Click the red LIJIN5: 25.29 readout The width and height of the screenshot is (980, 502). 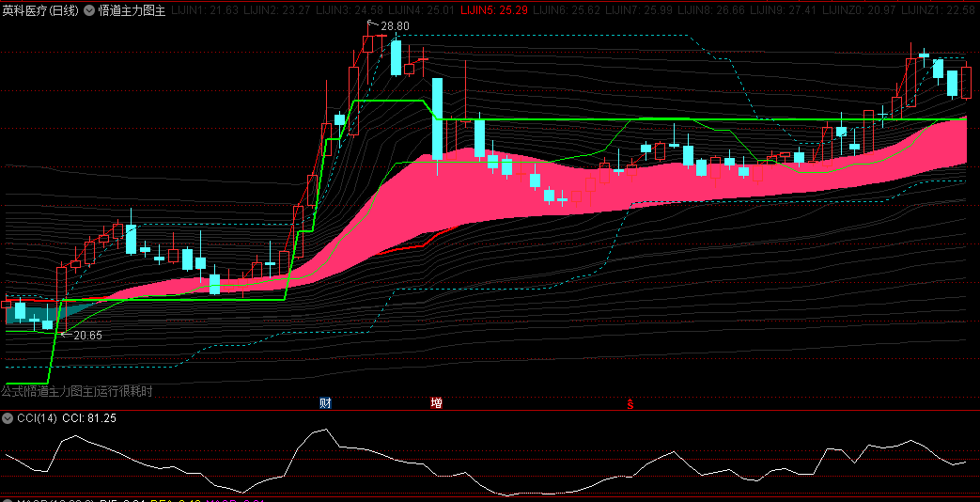495,10
